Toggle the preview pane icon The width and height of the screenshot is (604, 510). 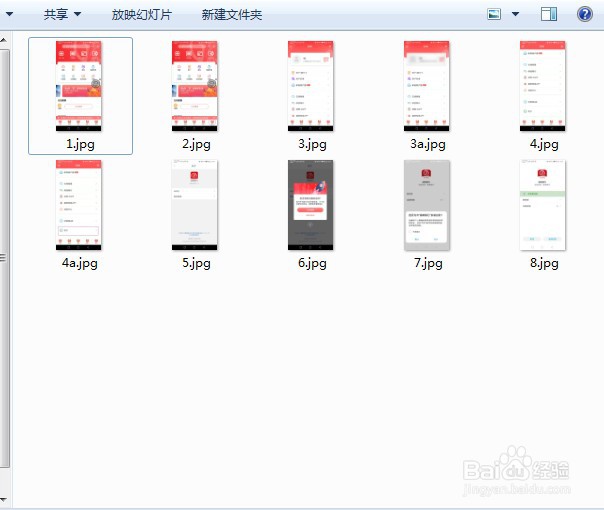tap(549, 14)
